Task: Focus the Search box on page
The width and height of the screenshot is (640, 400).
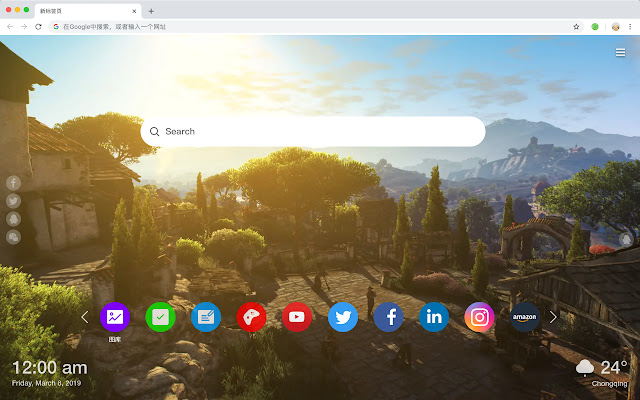Action: click(x=313, y=131)
